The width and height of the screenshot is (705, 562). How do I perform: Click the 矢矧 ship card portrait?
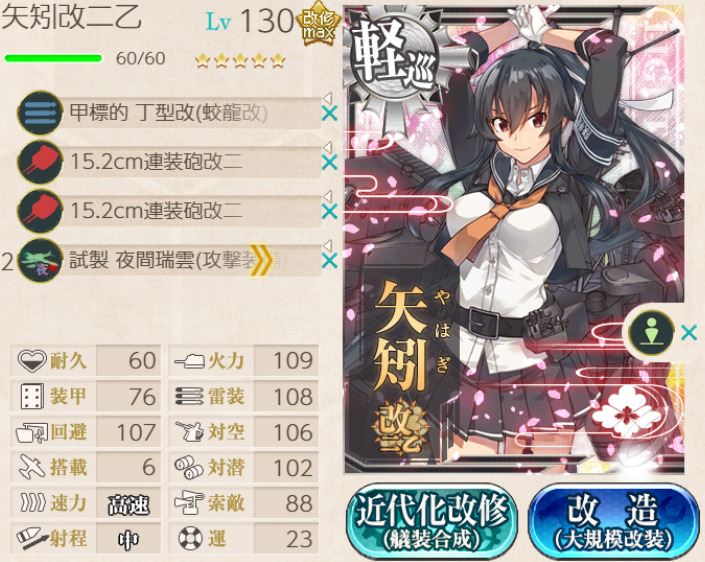click(514, 239)
